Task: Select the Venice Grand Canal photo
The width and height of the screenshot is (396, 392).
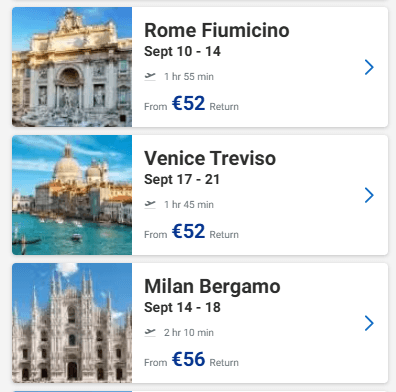Action: click(x=72, y=195)
